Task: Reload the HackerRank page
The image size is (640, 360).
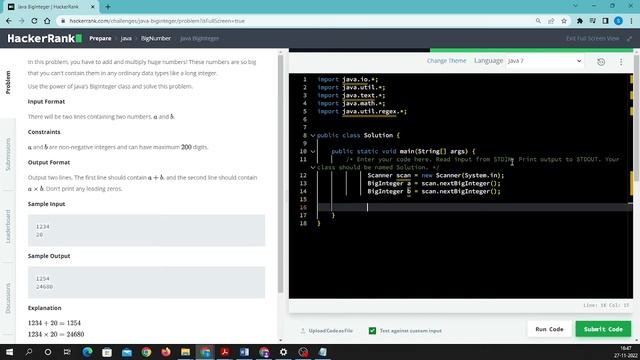Action: click(x=34, y=21)
